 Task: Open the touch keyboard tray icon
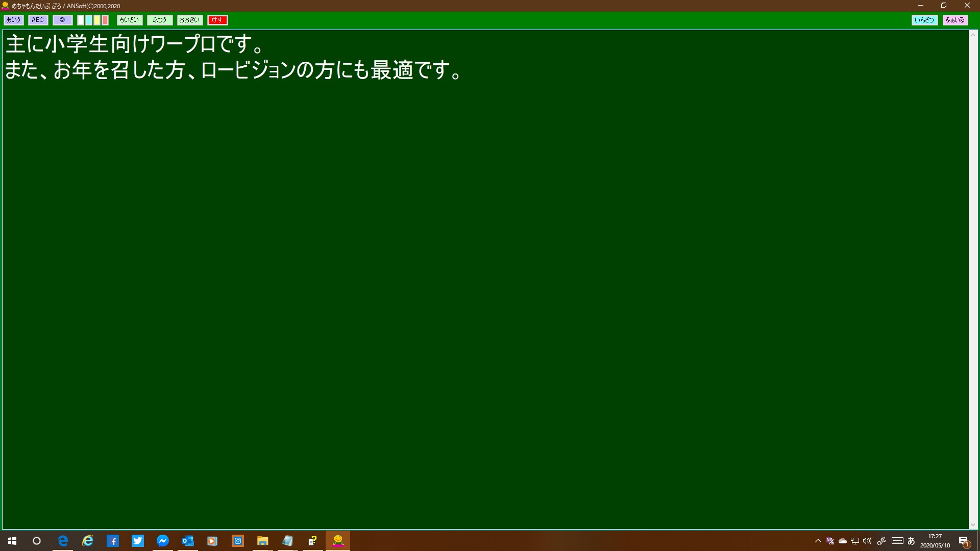[897, 541]
